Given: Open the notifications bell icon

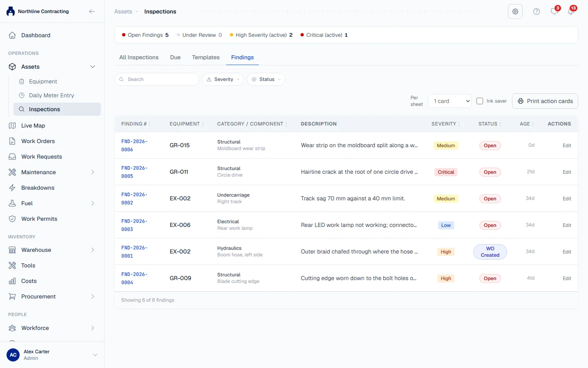Looking at the screenshot, I should click(x=571, y=11).
